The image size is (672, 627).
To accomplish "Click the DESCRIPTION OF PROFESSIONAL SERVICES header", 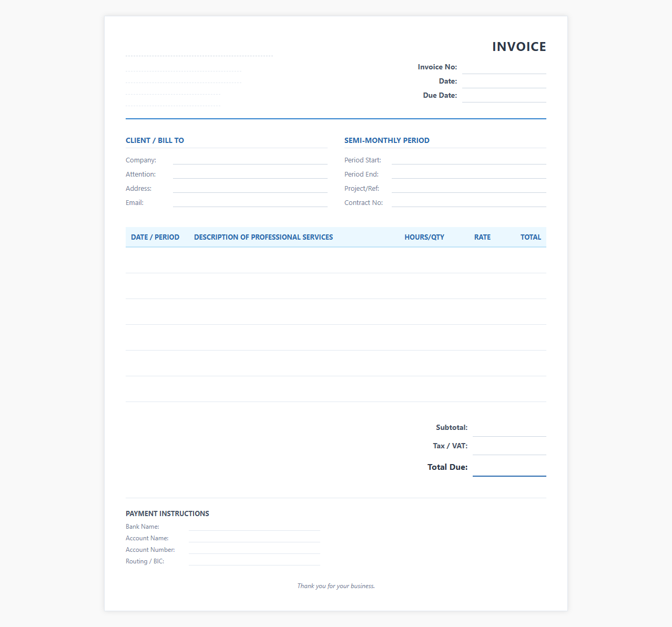I will (x=263, y=237).
